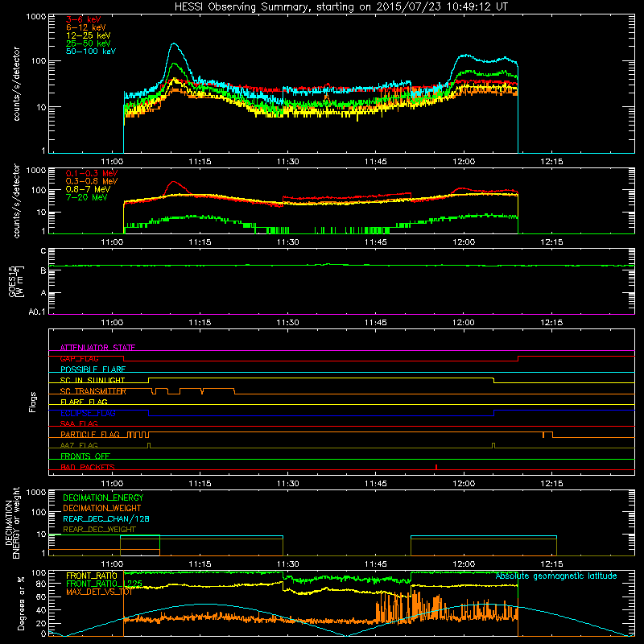Select the POSSIBLE_FLARE flag label
Image resolution: width=644 pixels, height=644 pixels.
(x=93, y=369)
